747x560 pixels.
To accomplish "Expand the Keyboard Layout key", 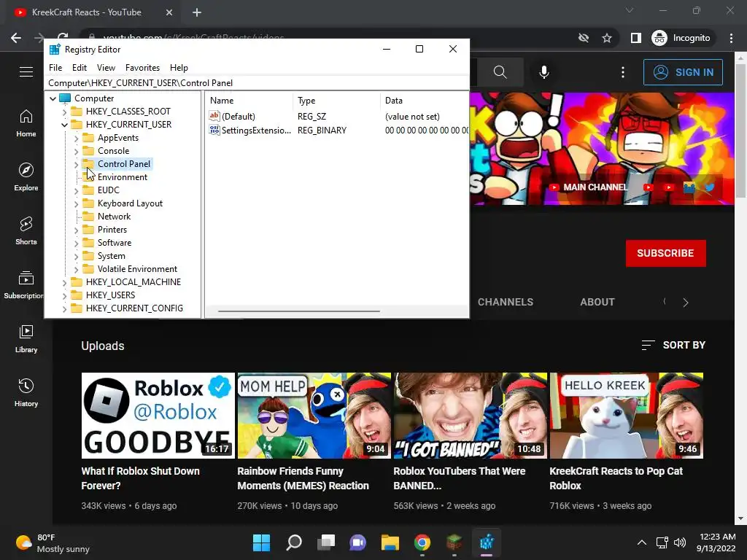I will pyautogui.click(x=76, y=204).
